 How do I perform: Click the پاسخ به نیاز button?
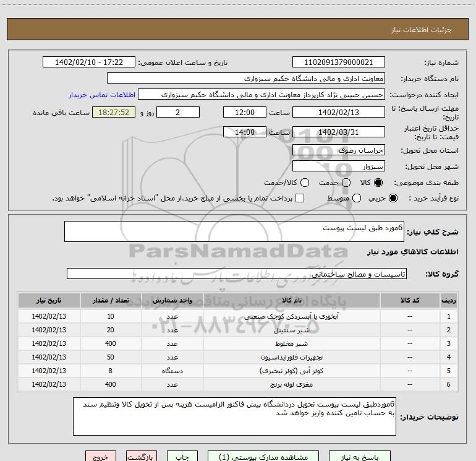[360, 457]
